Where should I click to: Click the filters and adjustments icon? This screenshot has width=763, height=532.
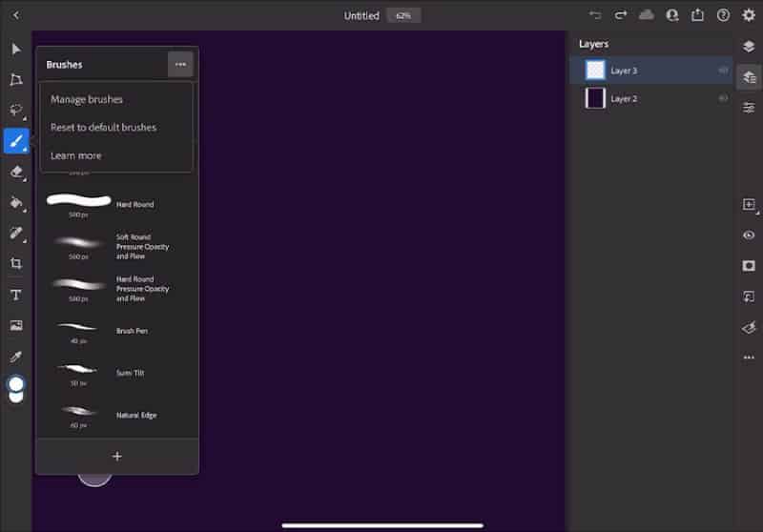[x=749, y=327]
